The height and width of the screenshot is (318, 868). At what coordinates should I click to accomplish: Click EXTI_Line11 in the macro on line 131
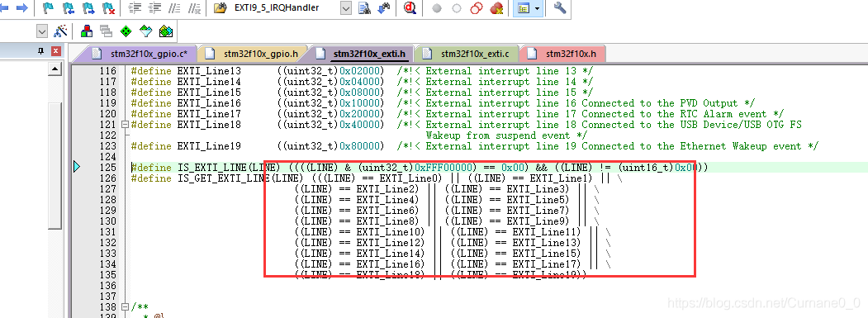coord(543,232)
